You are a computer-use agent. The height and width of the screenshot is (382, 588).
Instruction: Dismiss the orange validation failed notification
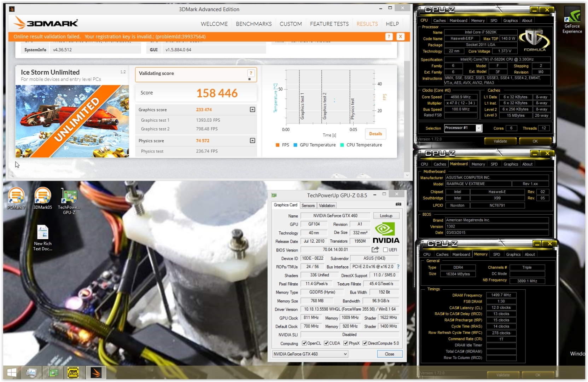pyautogui.click(x=400, y=36)
